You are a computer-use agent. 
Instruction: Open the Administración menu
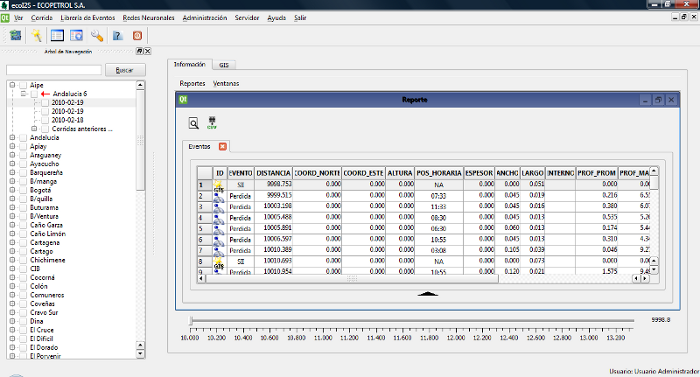pyautogui.click(x=204, y=18)
